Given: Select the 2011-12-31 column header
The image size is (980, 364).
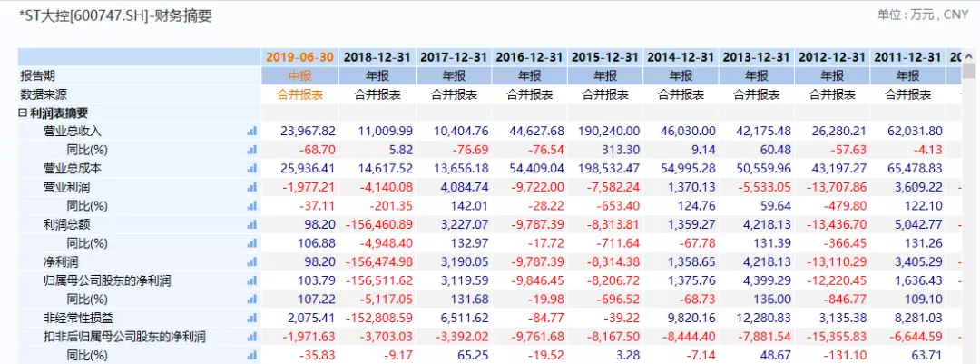Looking at the screenshot, I should (x=908, y=57).
